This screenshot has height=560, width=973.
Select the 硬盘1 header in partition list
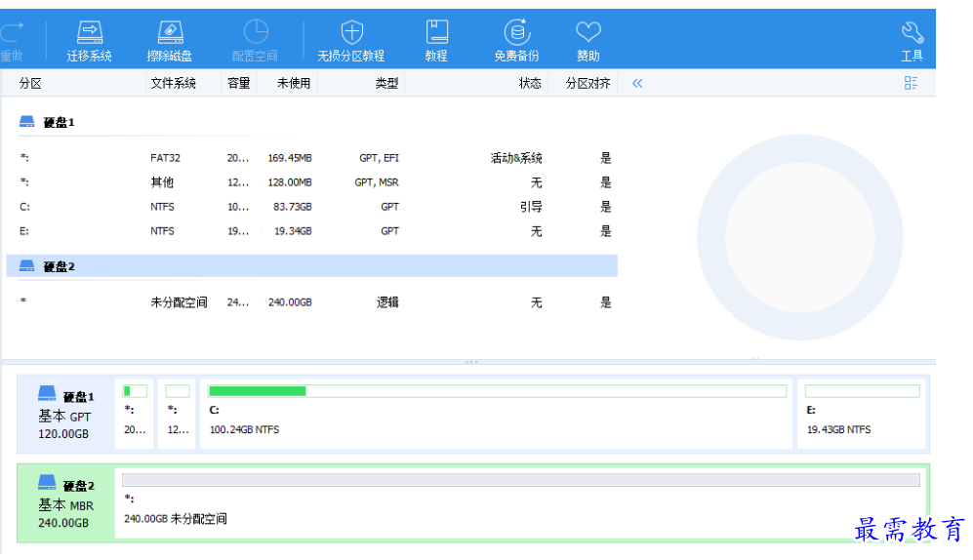(59, 123)
